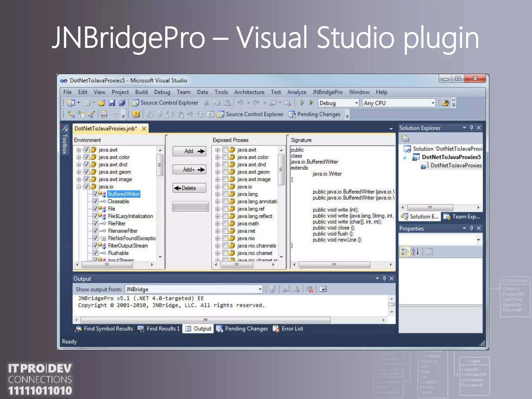Check java.lang checkbox in Exposed Proxies

coord(225,194)
